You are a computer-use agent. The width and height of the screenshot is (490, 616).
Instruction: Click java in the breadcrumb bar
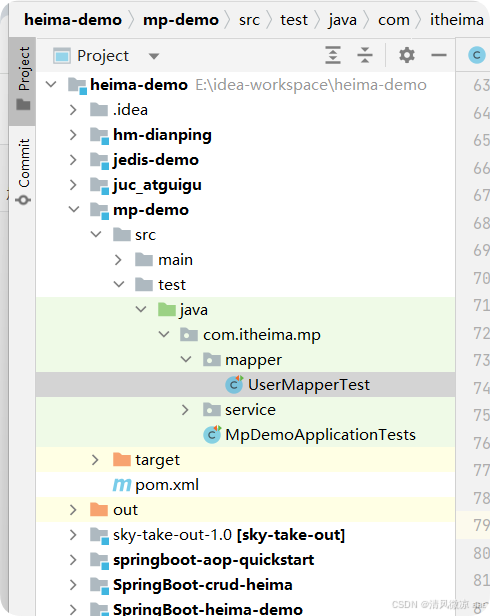[x=343, y=20]
